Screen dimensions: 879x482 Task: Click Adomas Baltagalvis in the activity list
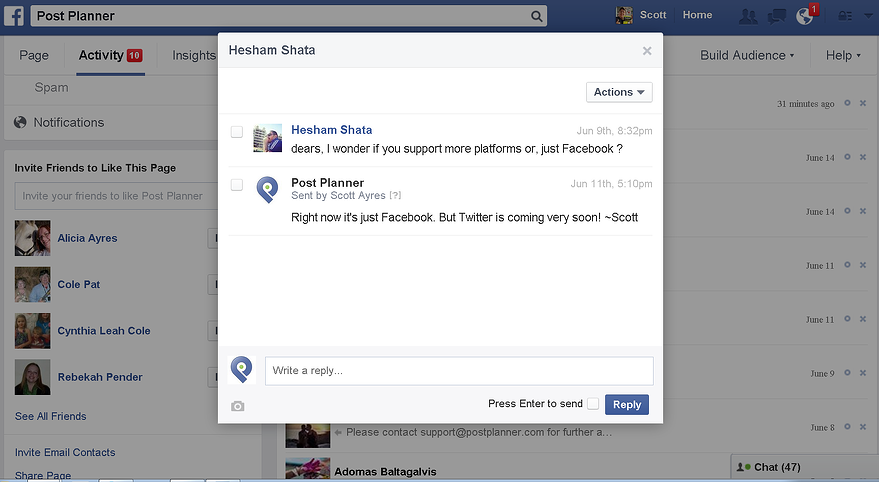point(385,472)
